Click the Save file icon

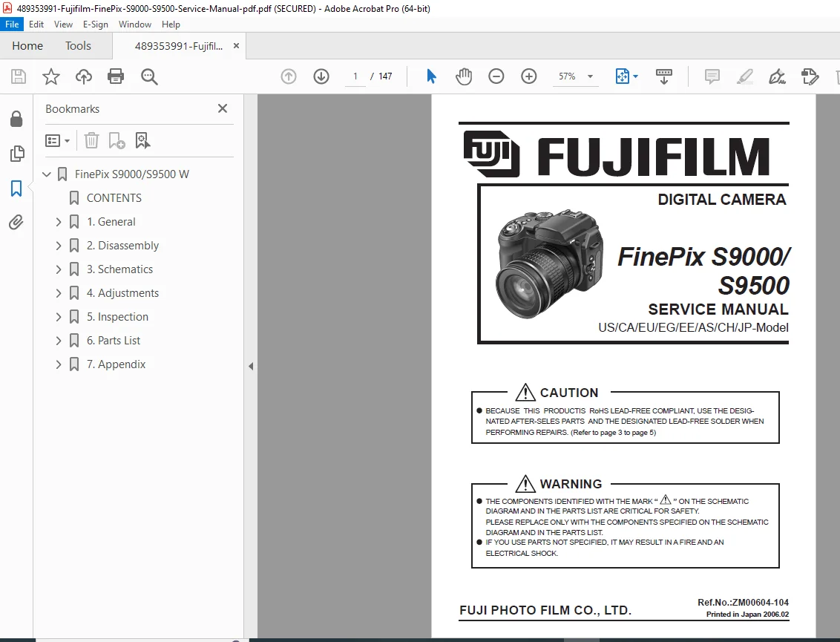[19, 76]
